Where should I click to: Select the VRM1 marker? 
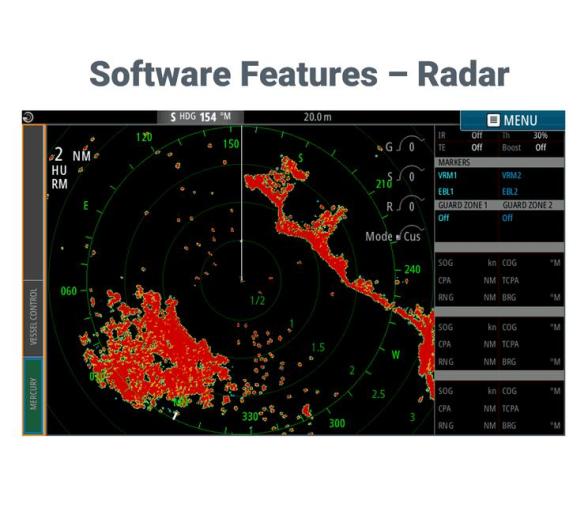447,175
